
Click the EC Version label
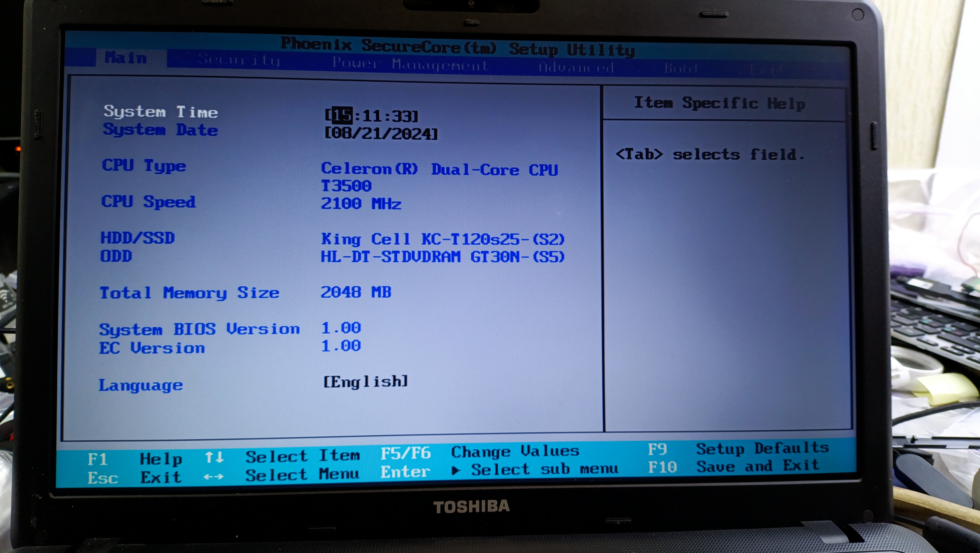(x=152, y=348)
